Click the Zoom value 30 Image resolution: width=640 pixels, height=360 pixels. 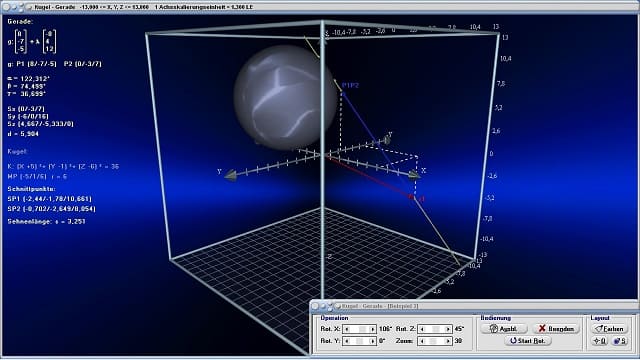(x=458, y=341)
